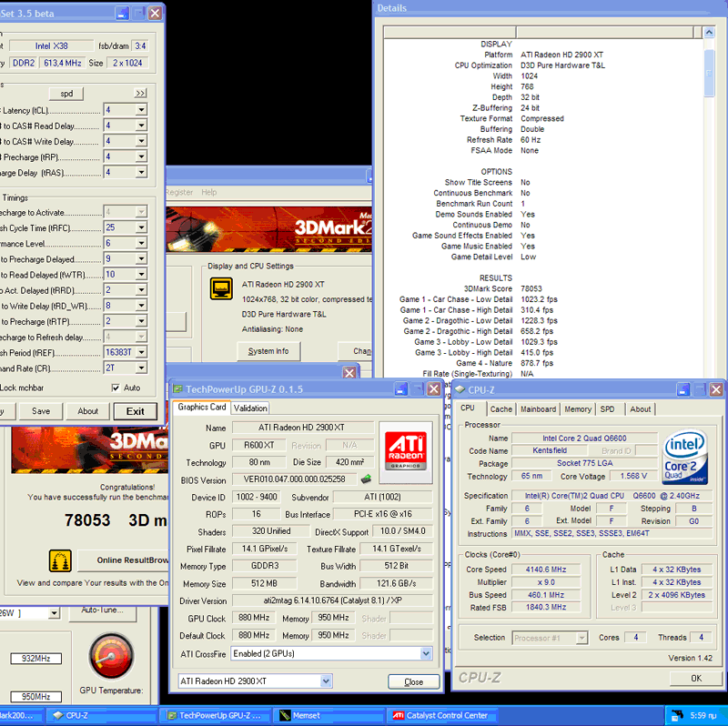Click the Core Voltage value 1.568 V
The image size is (728, 726).
pos(633,476)
